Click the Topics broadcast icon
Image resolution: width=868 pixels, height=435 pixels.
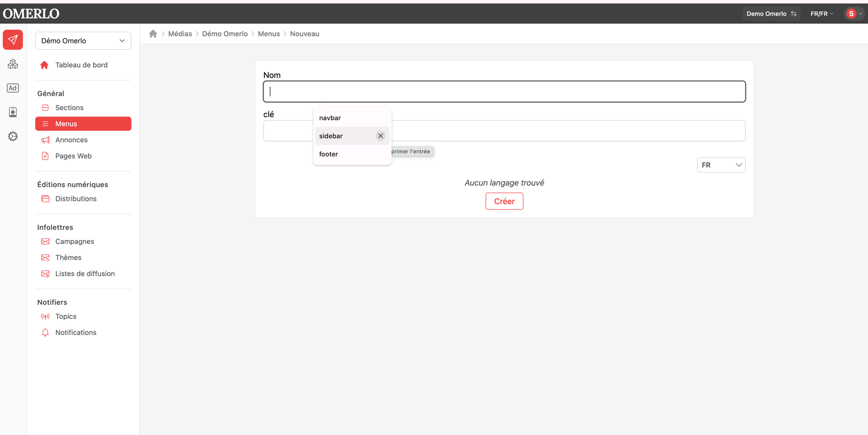pos(45,317)
